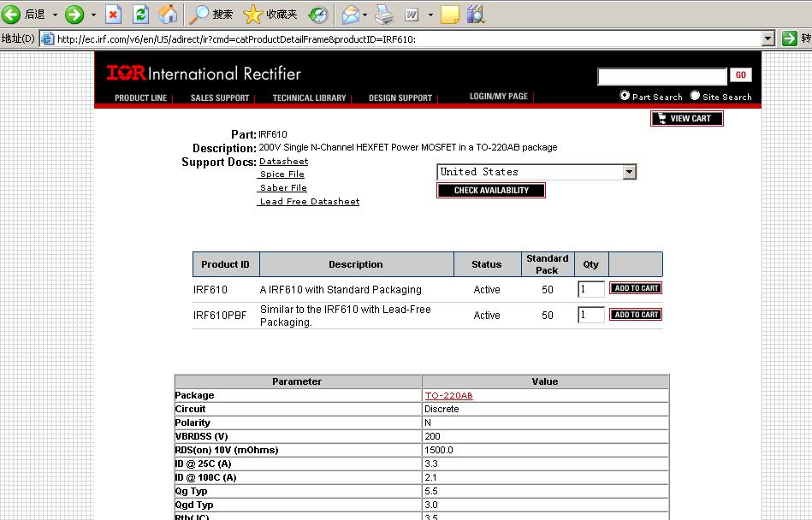Click the 'A IRF610 with Standard Packaging' description

click(x=341, y=290)
